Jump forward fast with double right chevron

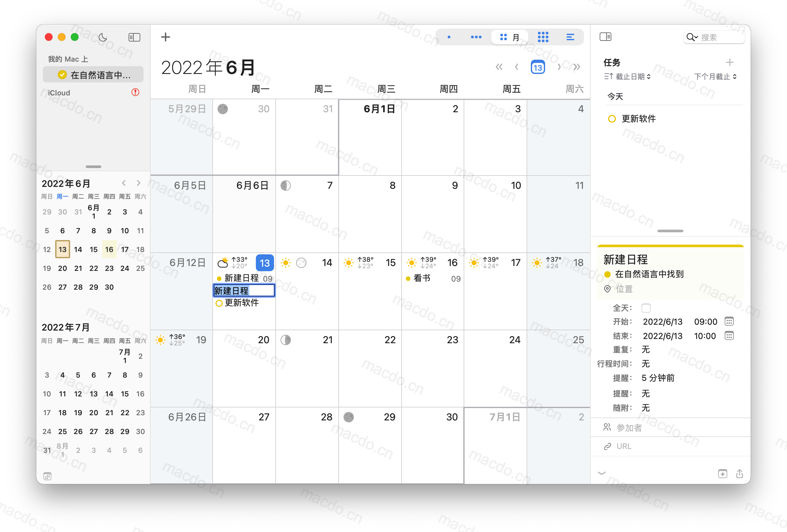[x=577, y=67]
